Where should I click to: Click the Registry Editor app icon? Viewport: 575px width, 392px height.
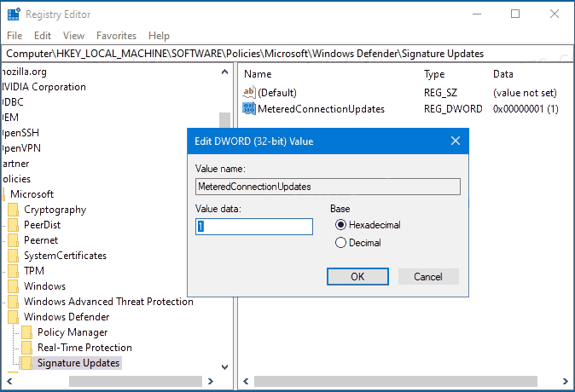click(x=14, y=14)
